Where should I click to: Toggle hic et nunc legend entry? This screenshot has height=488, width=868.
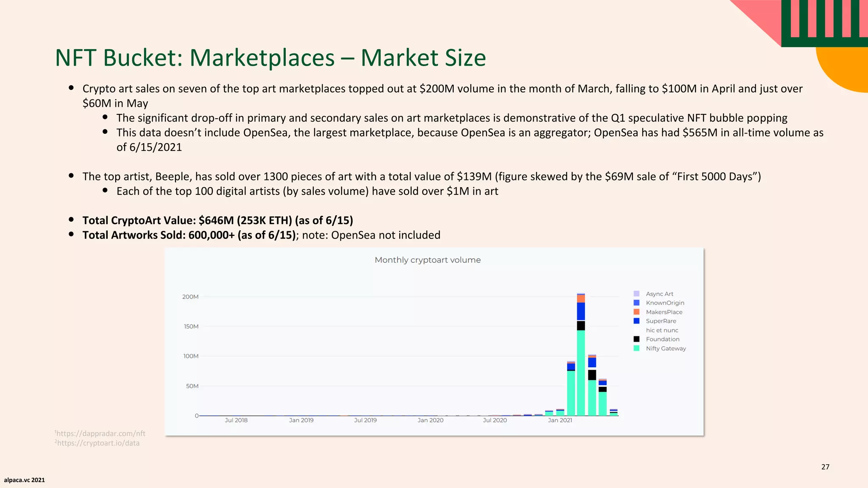point(662,330)
